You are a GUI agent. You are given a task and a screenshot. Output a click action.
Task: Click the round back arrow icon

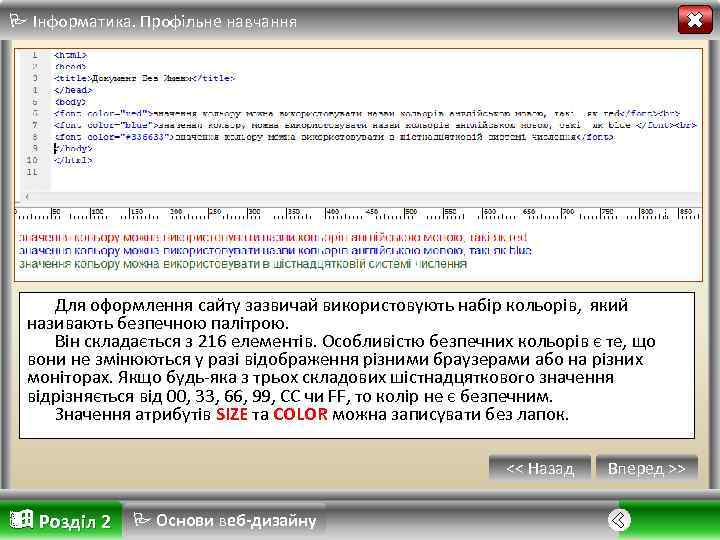(619, 520)
